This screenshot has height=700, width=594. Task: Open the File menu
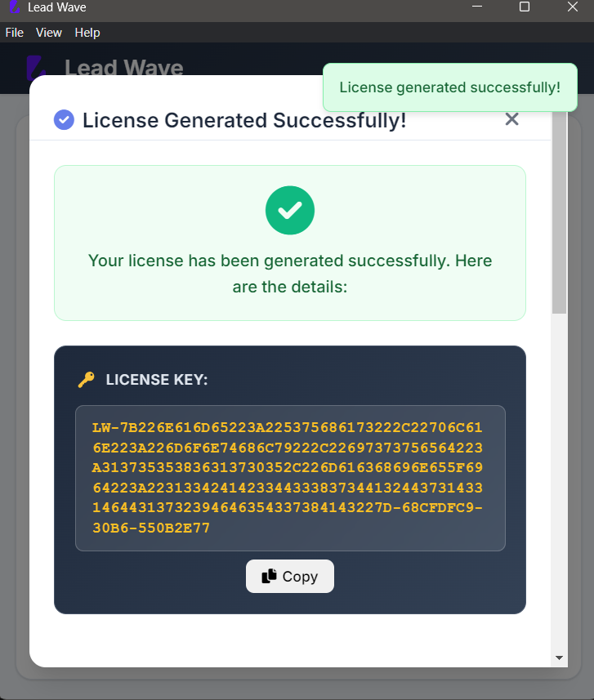click(15, 33)
